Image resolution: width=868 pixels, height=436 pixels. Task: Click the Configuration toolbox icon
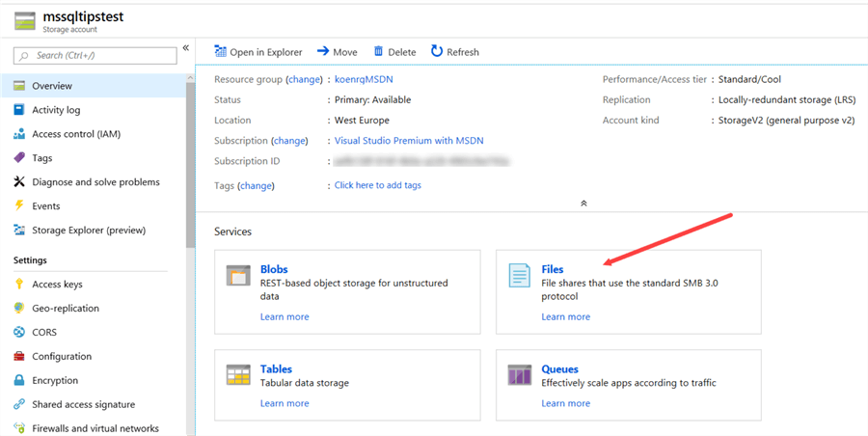click(19, 356)
